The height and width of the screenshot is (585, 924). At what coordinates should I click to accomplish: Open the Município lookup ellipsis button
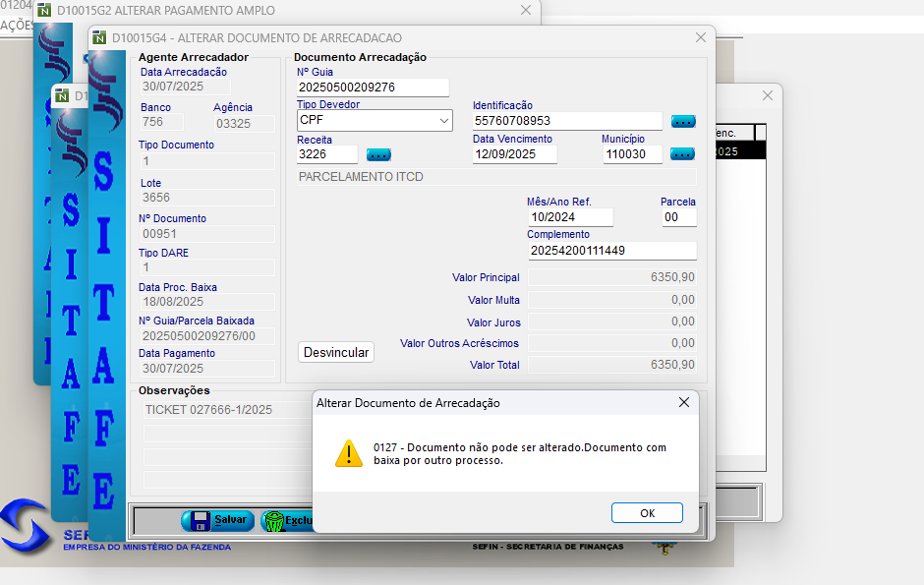pos(682,154)
